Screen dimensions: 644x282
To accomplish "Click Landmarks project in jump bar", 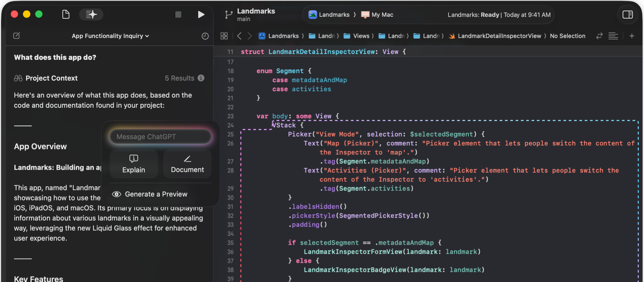I will [279, 36].
